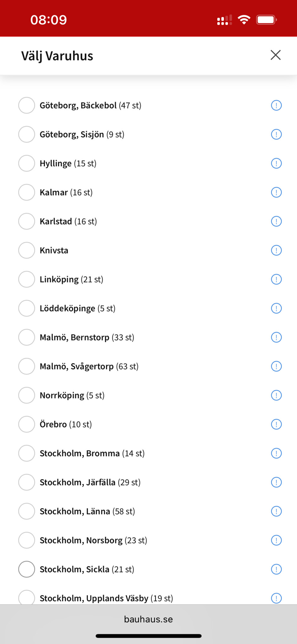Open info for Göteborg, Bäckebol store
The image size is (297, 644).
tap(276, 105)
